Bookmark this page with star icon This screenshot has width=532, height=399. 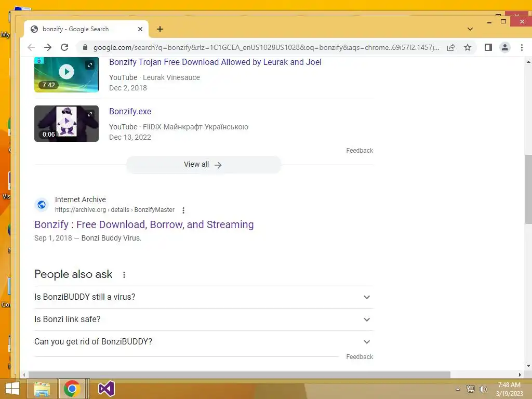(468, 47)
